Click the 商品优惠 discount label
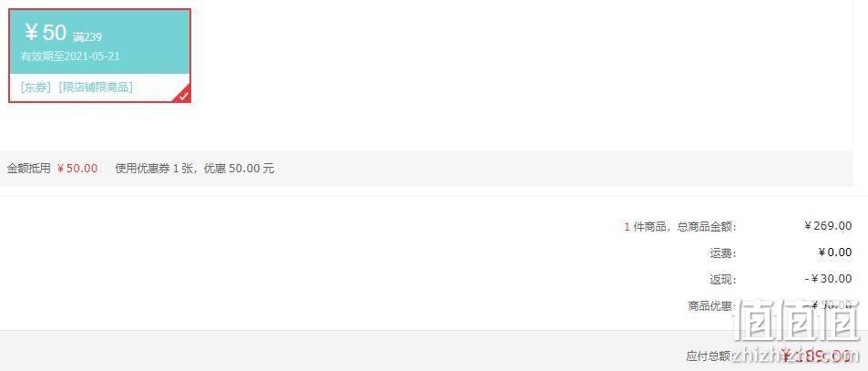Image resolution: width=868 pixels, height=371 pixels. pos(712,306)
